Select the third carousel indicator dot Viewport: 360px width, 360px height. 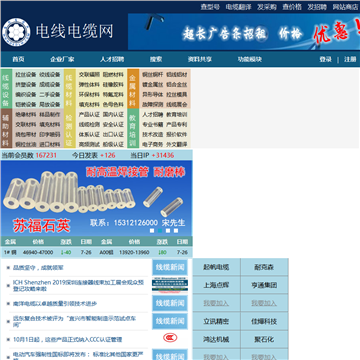pyautogui.click(x=168, y=230)
